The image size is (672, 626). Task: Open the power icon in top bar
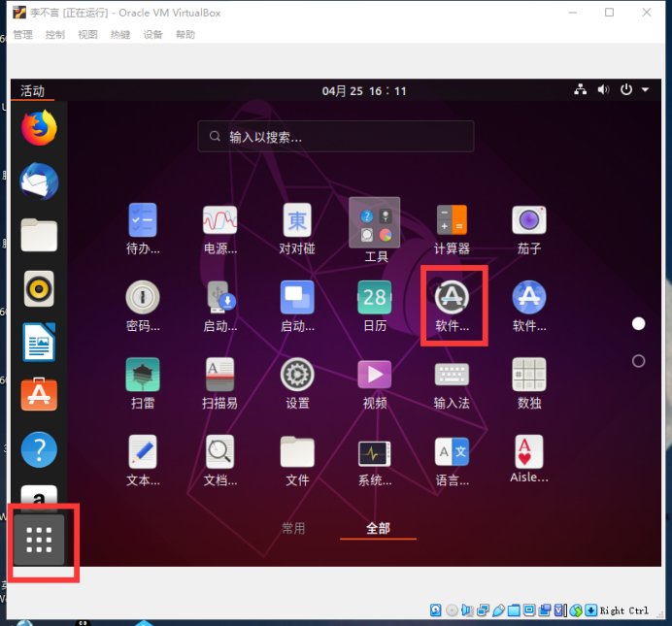click(625, 89)
